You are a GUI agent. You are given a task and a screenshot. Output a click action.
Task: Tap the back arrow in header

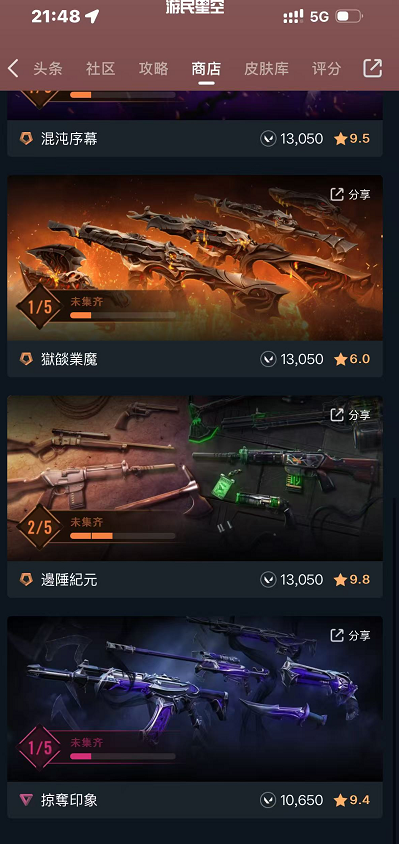coord(13,68)
